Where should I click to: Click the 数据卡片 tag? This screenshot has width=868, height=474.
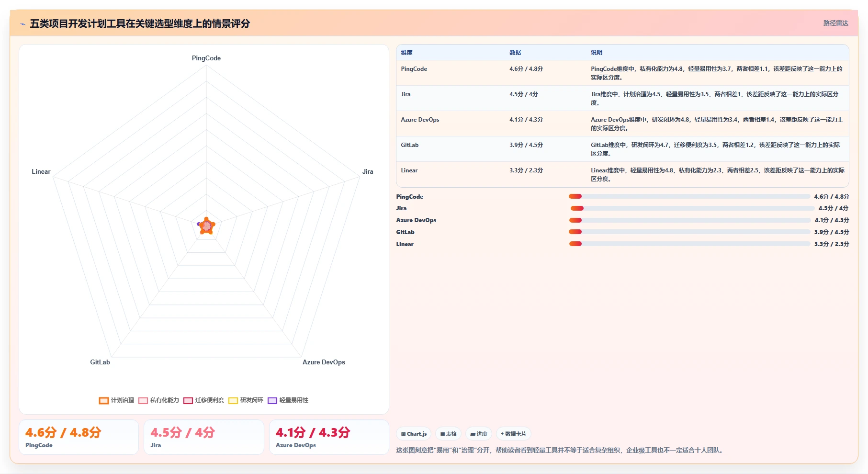(x=513, y=434)
